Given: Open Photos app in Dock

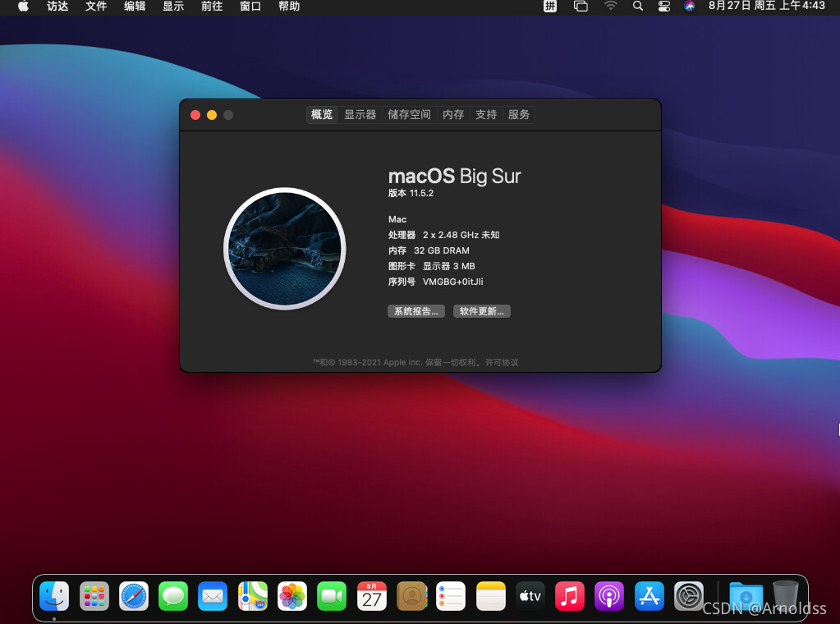Looking at the screenshot, I should (x=292, y=596).
